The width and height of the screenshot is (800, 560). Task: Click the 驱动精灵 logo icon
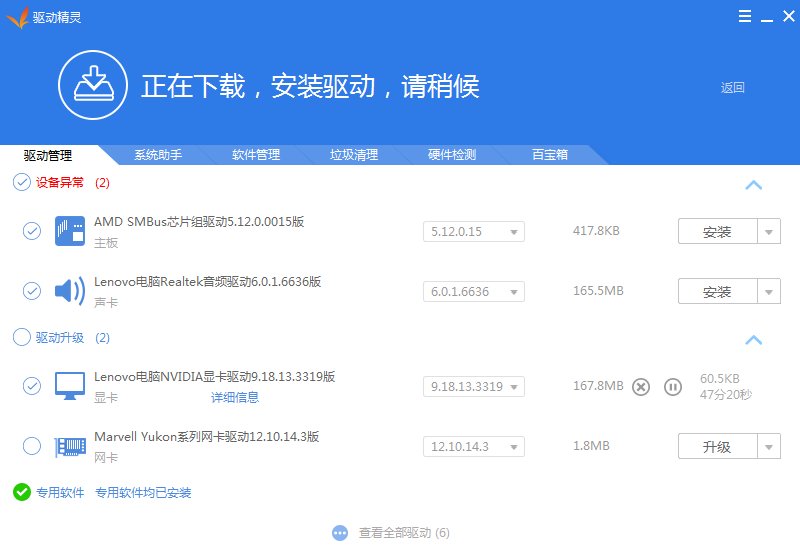[x=17, y=18]
